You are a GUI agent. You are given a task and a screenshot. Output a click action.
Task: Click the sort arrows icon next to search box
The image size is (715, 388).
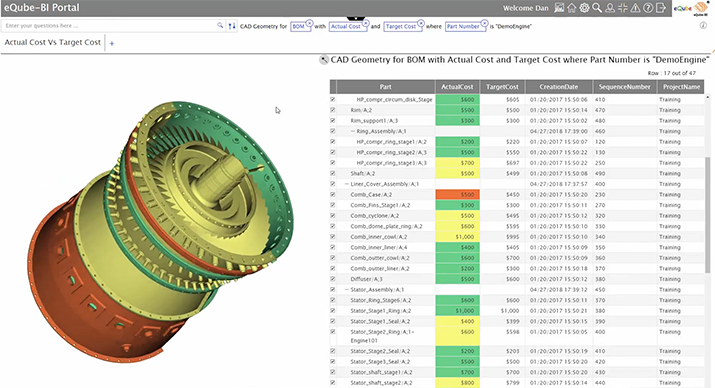point(232,26)
